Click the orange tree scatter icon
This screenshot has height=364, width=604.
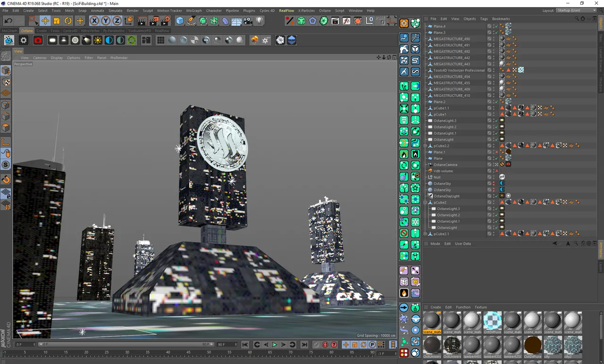[254, 41]
